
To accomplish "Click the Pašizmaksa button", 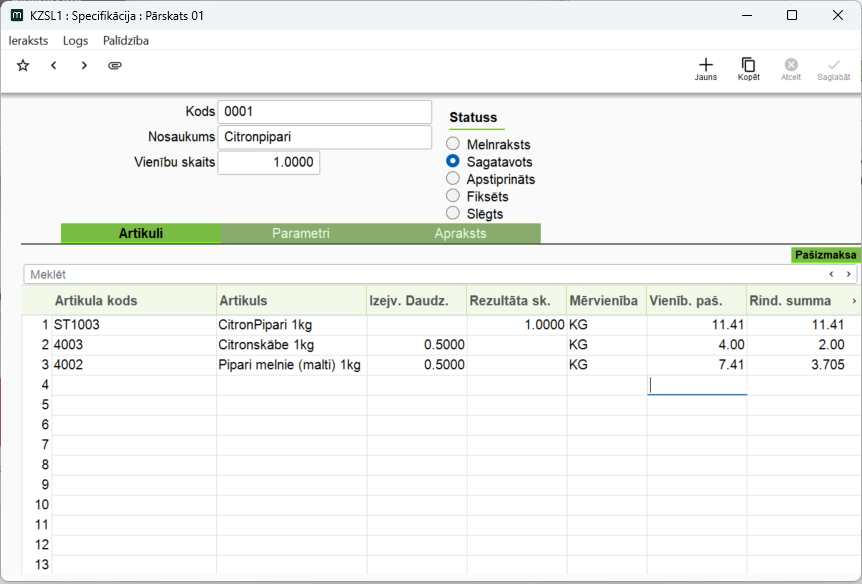I will [826, 255].
